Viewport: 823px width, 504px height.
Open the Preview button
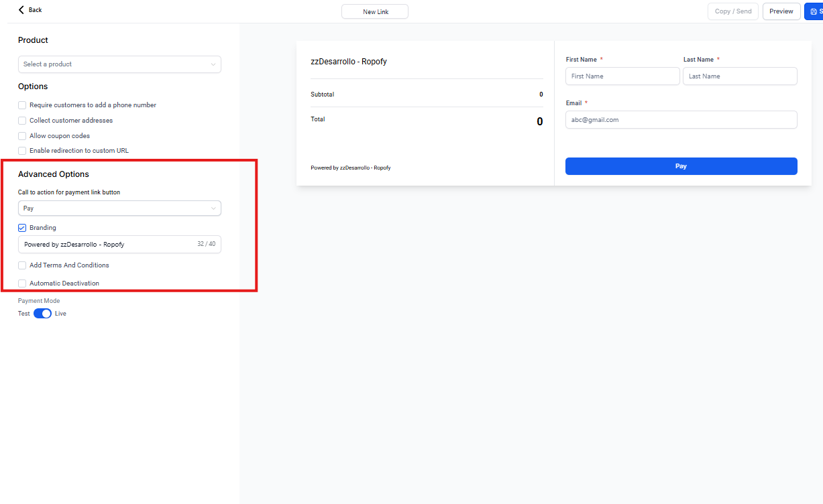click(781, 11)
